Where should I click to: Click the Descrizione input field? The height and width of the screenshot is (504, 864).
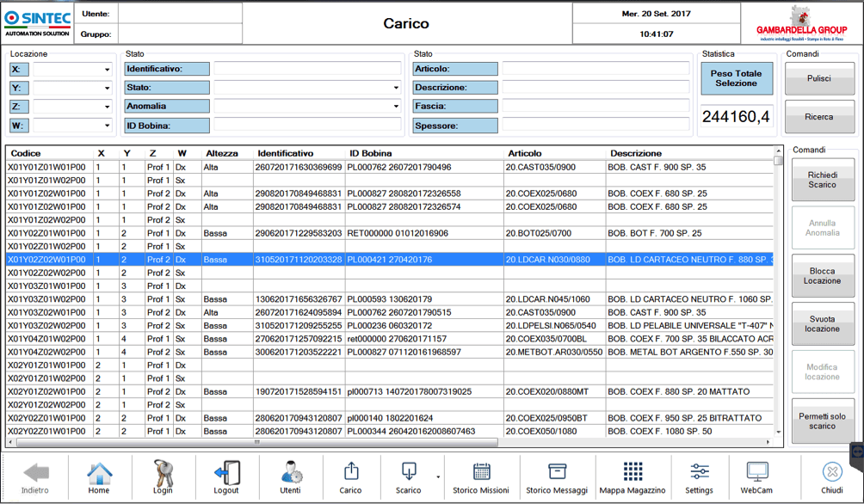click(x=596, y=87)
